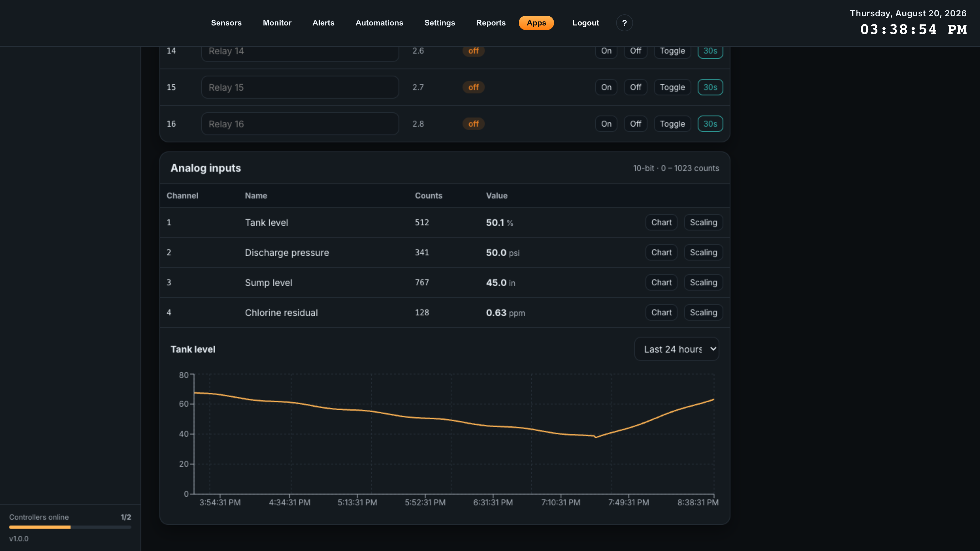
Task: Show the chart for Discharge pressure
Action: 661,253
